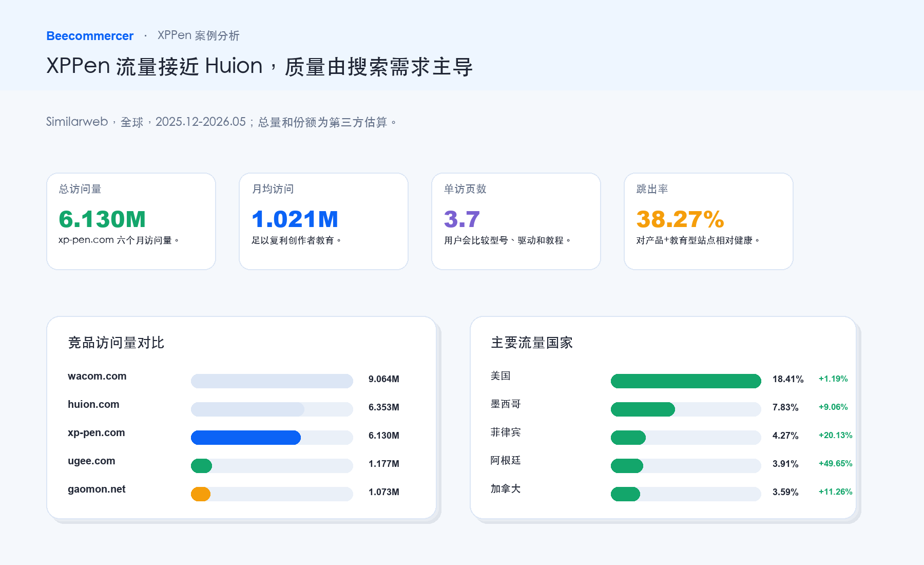Screen dimensions: 924x565
Task: Click the 总访问量 card label
Action: point(80,189)
